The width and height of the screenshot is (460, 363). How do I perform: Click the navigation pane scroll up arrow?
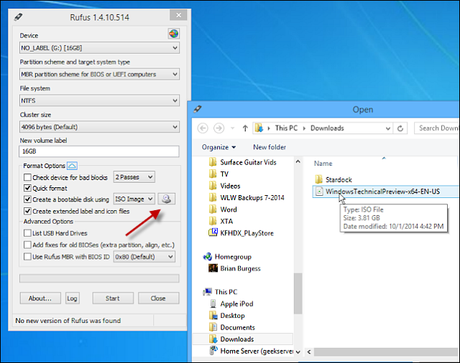298,162
